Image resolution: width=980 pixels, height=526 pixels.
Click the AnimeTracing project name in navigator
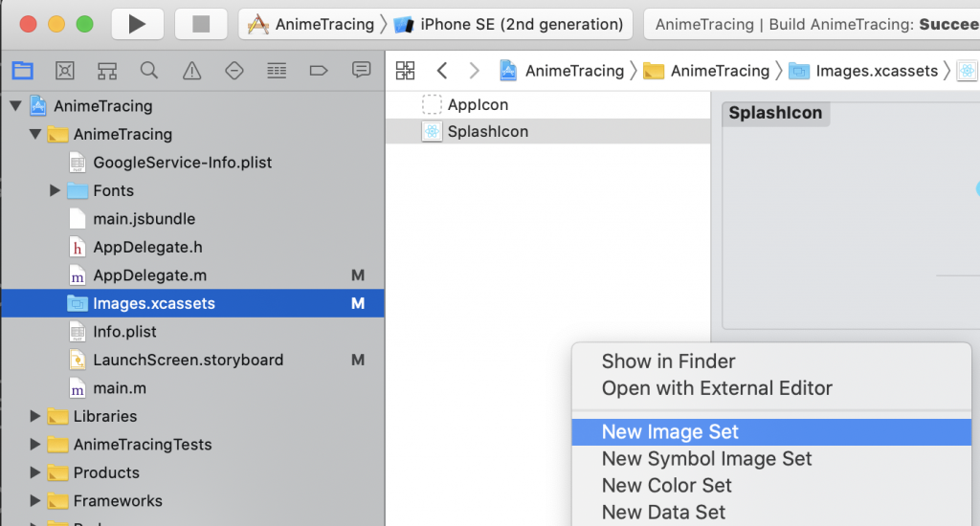tap(103, 105)
